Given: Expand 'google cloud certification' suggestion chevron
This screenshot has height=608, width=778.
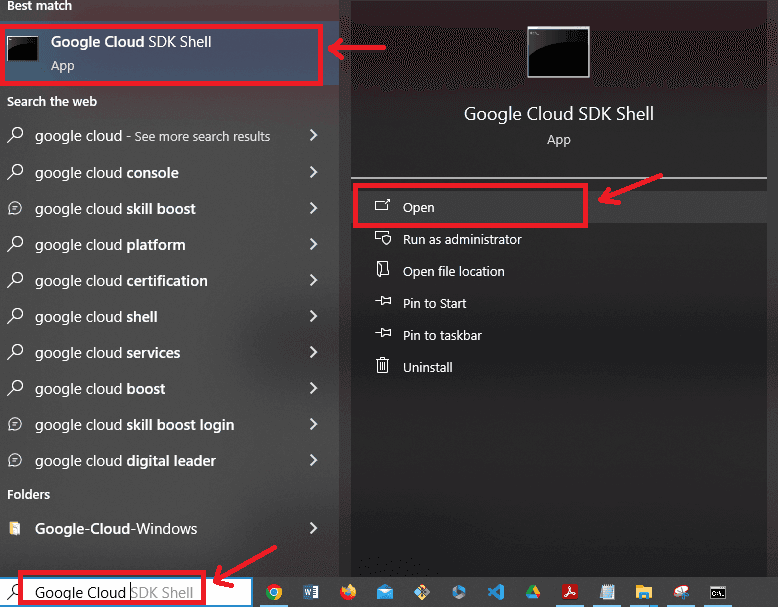Looking at the screenshot, I should (x=313, y=281).
